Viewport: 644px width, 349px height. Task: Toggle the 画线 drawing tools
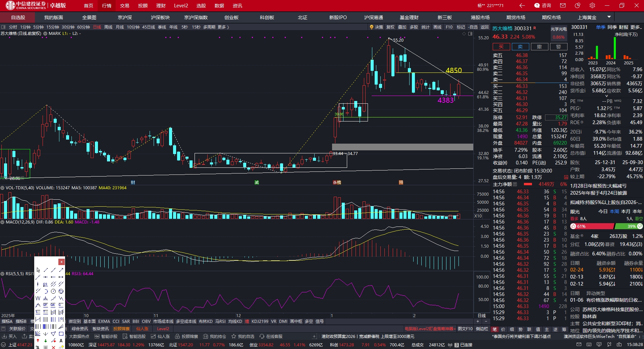click(437, 27)
